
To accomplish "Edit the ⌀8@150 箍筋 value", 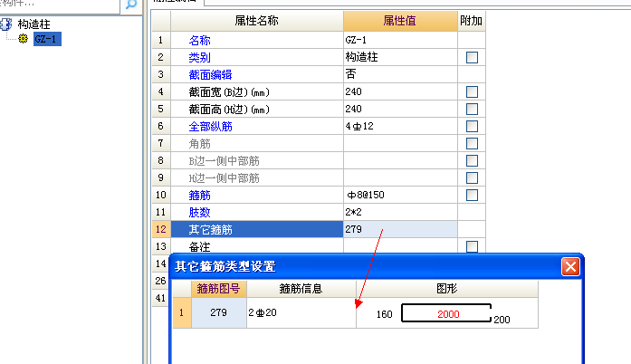I will (400, 195).
